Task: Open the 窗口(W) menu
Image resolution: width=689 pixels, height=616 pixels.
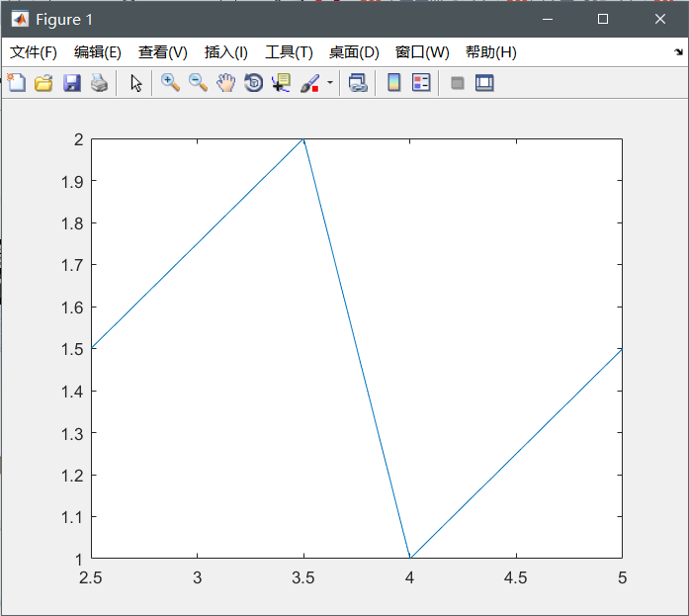Action: 422,52
